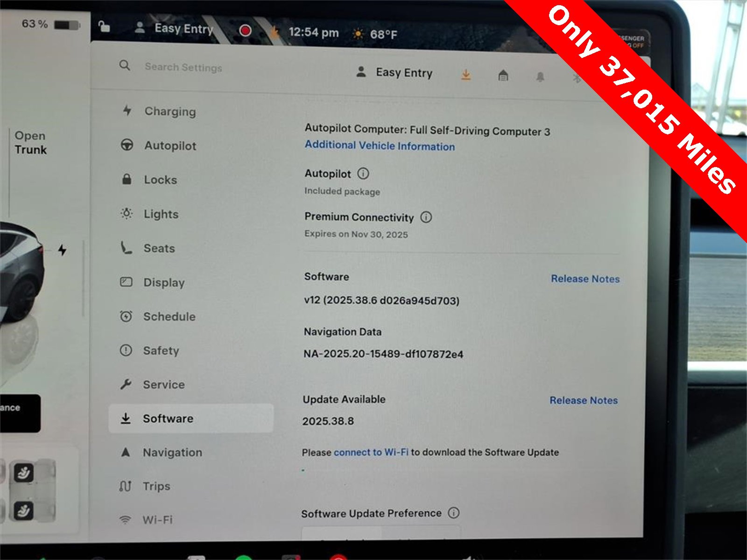Open Additional Vehicle Information link

pos(380,146)
